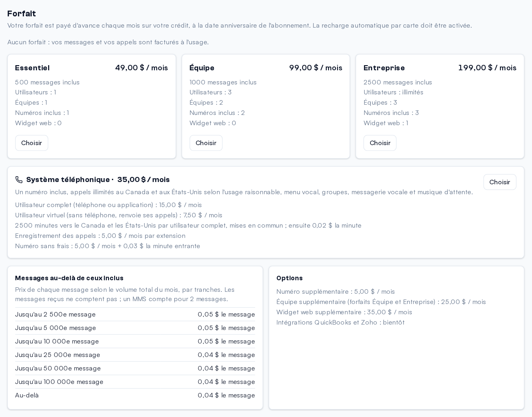Click 'Numéros inclus : 2' in Équipe card
Screen dimensions: 532x417
click(x=217, y=113)
